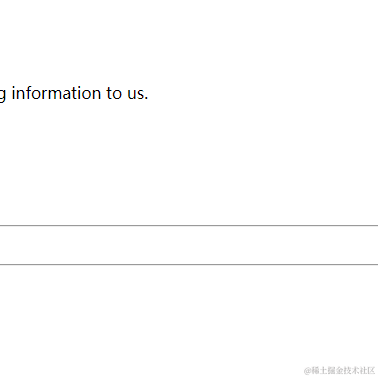This screenshot has width=378, height=378.
Task: Click the blank area above the sentence
Action: pos(189,40)
